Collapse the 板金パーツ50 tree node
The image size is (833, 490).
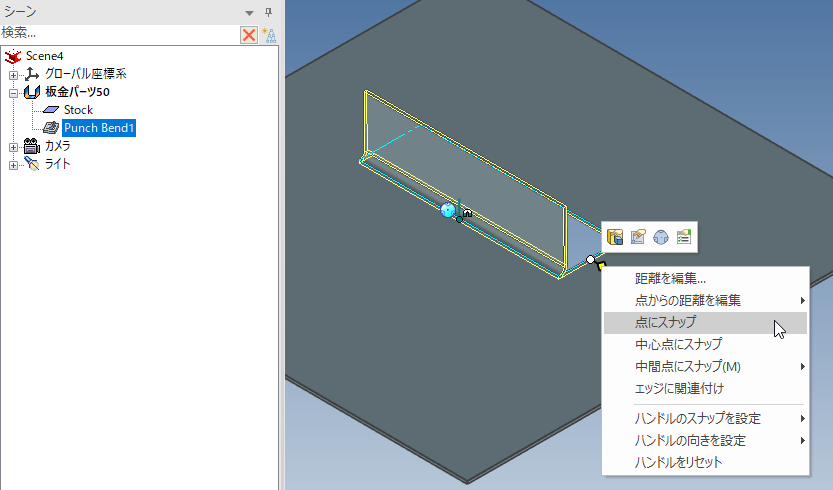tap(13, 92)
